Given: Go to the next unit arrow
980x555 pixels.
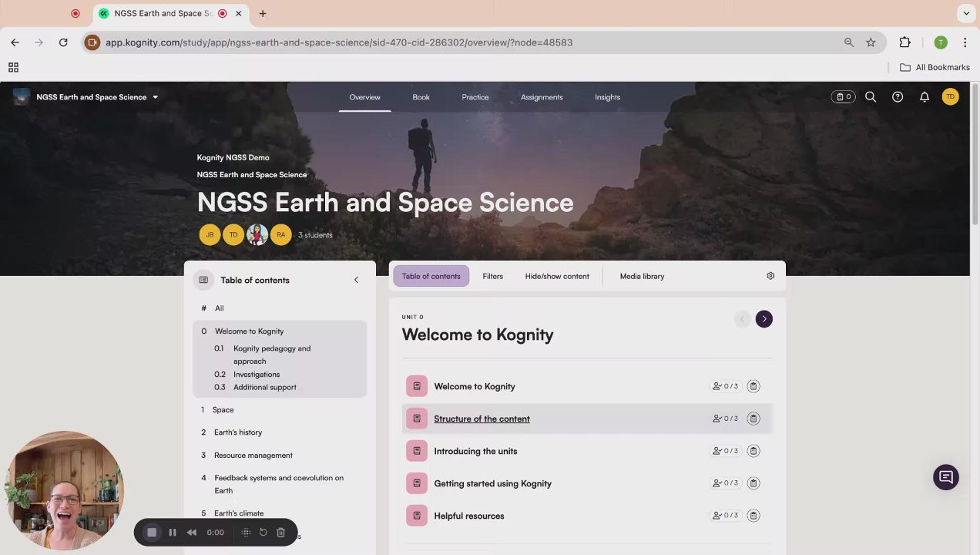Looking at the screenshot, I should point(764,319).
